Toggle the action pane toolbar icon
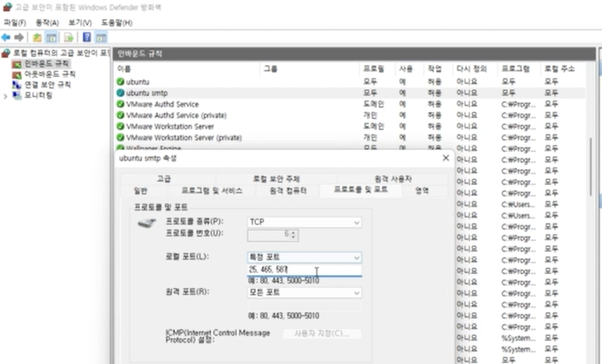 pyautogui.click(x=101, y=38)
